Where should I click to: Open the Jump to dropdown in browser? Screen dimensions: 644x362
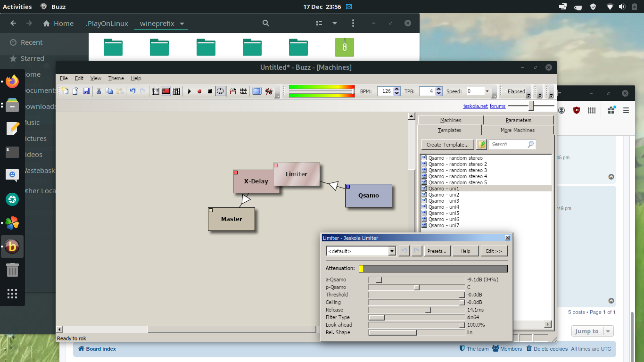(593, 331)
